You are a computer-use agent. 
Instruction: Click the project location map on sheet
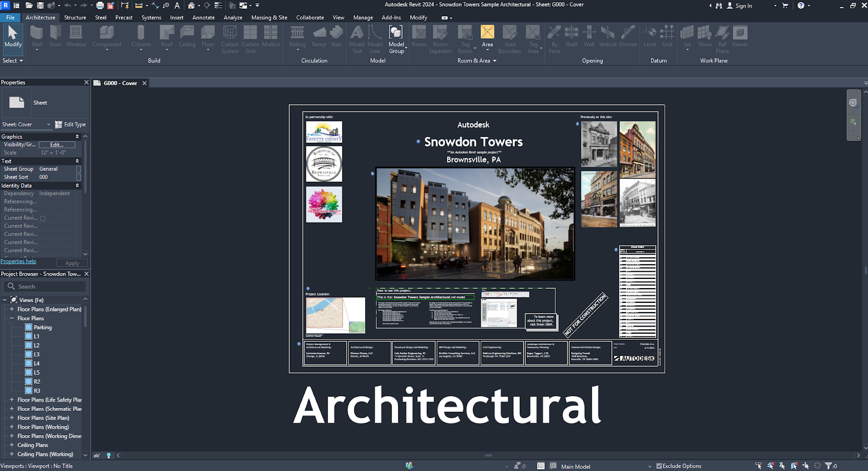(x=335, y=315)
